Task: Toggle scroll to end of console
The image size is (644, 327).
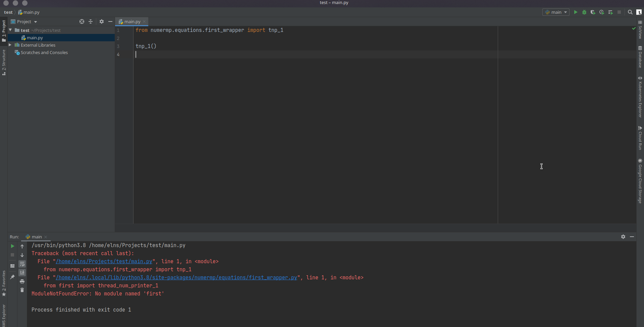Action: pyautogui.click(x=22, y=273)
